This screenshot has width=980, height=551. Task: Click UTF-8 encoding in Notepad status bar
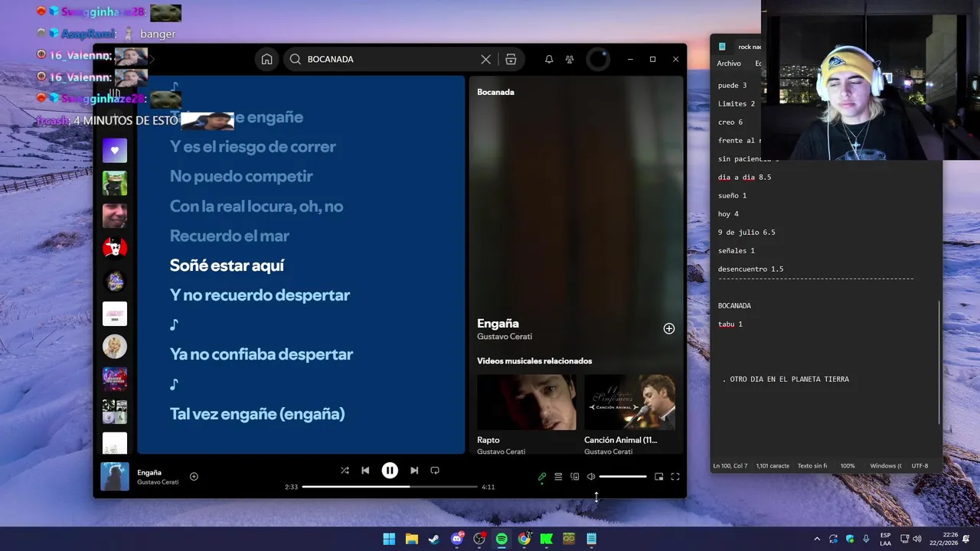point(920,466)
